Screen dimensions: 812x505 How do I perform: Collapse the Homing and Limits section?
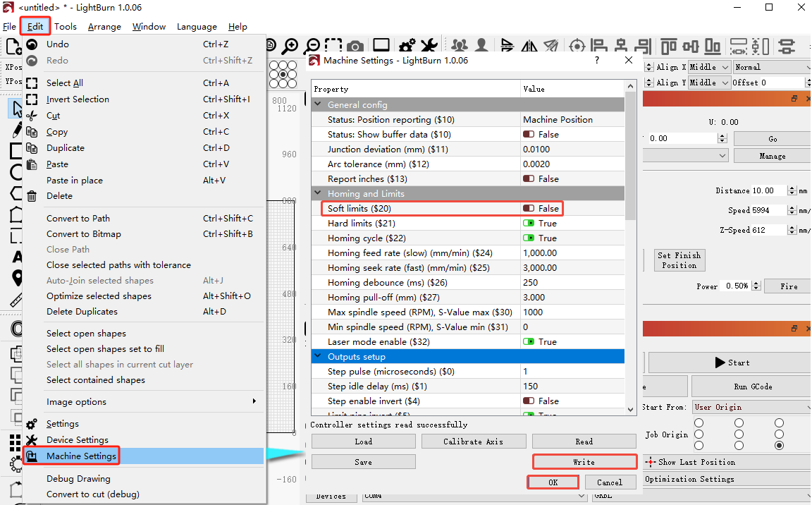coord(318,193)
